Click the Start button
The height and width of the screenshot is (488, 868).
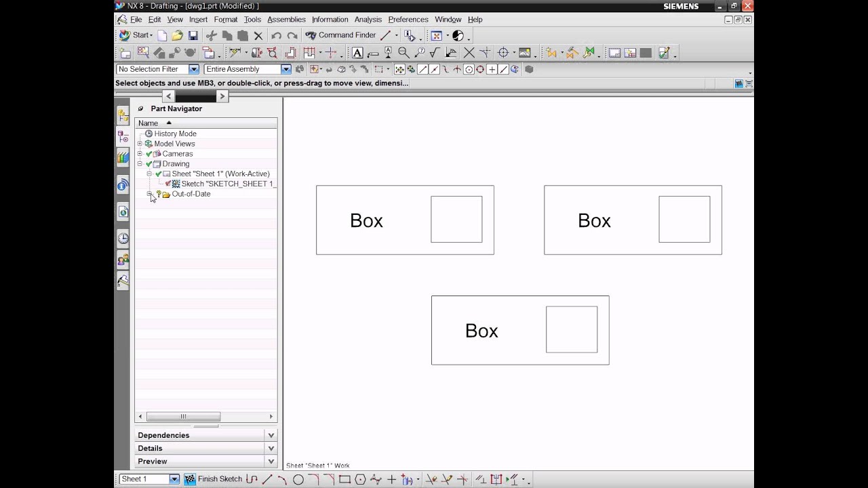point(136,35)
